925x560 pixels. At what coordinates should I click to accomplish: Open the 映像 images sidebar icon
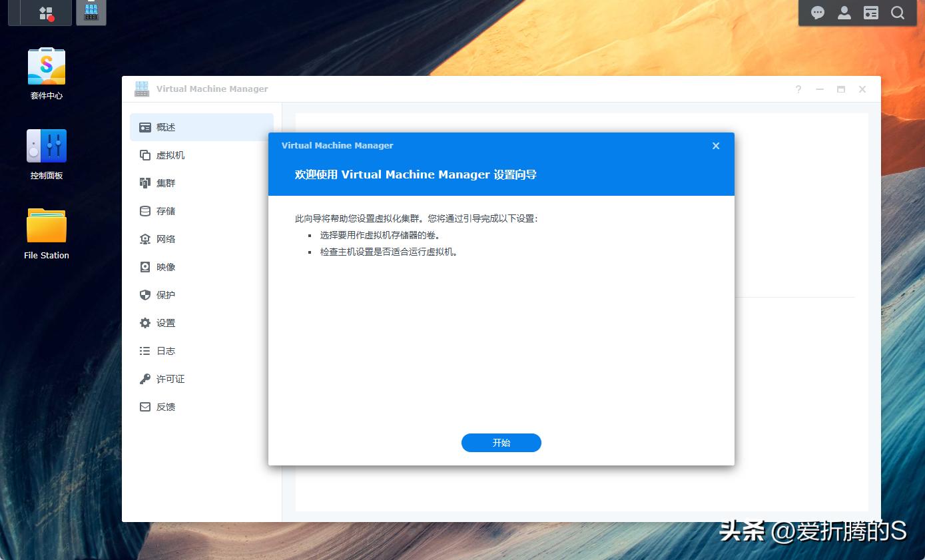tap(165, 266)
